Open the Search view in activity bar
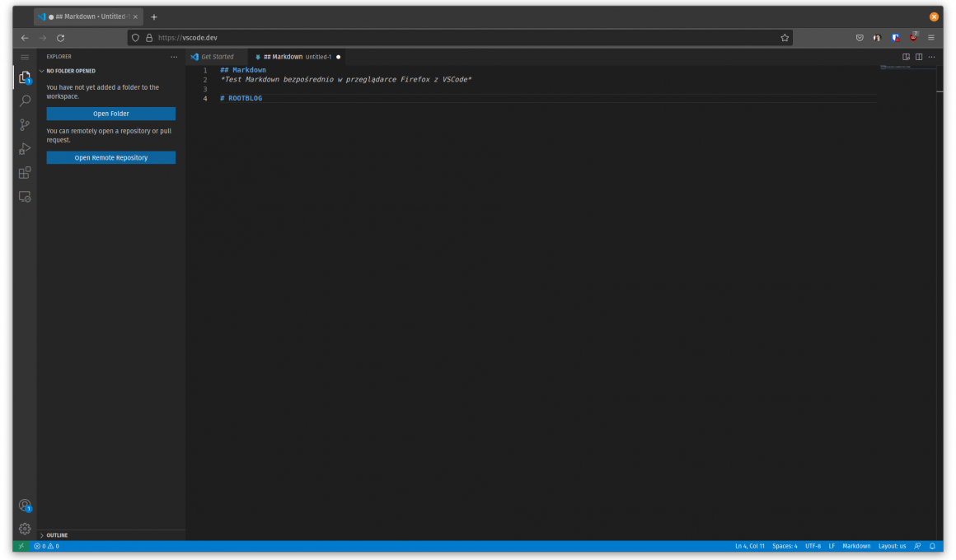 (25, 100)
